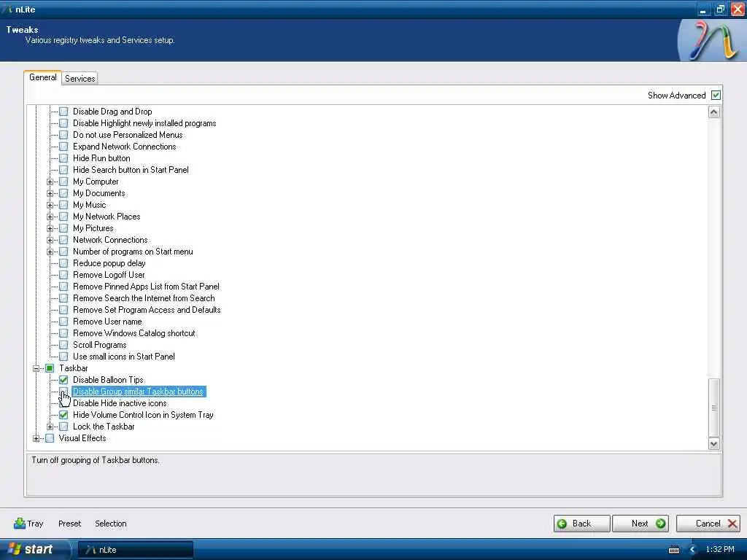Expand the My Computer node
747x560 pixels.
point(50,182)
